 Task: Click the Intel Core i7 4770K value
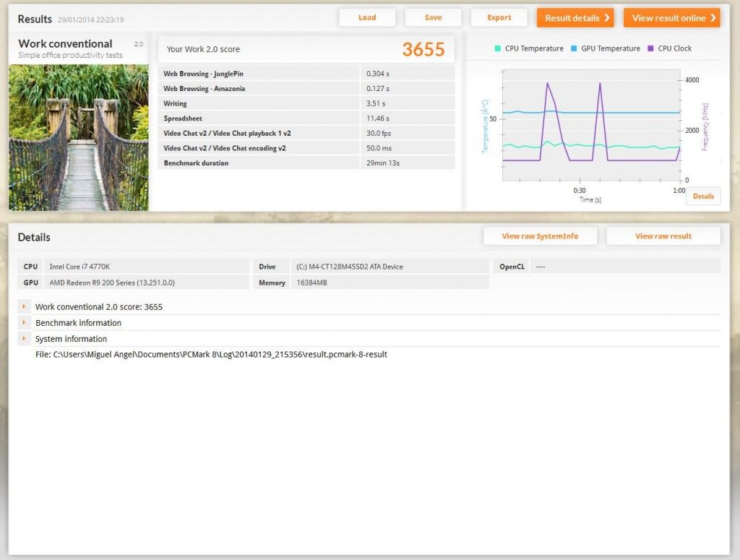point(79,267)
